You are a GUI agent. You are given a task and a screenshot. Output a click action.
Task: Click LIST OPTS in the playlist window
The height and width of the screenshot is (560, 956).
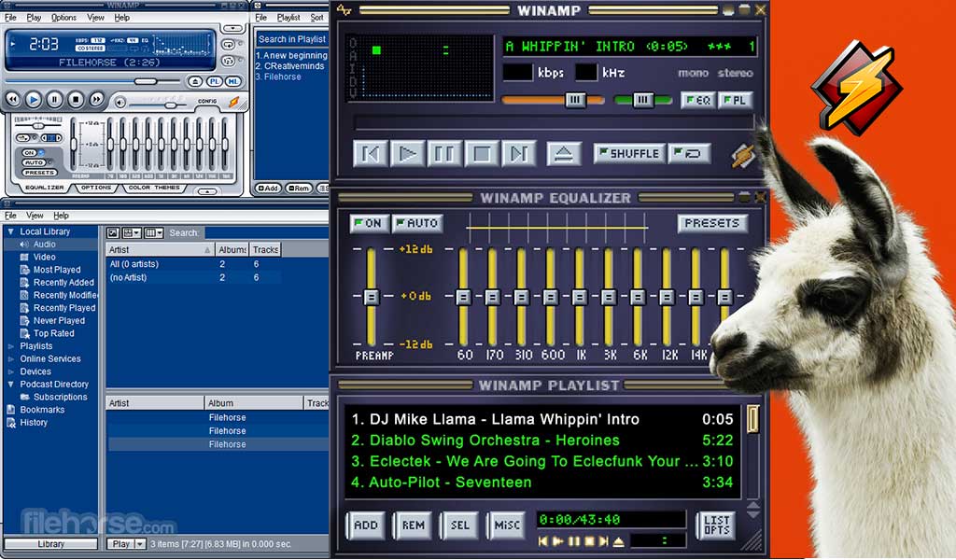(716, 525)
